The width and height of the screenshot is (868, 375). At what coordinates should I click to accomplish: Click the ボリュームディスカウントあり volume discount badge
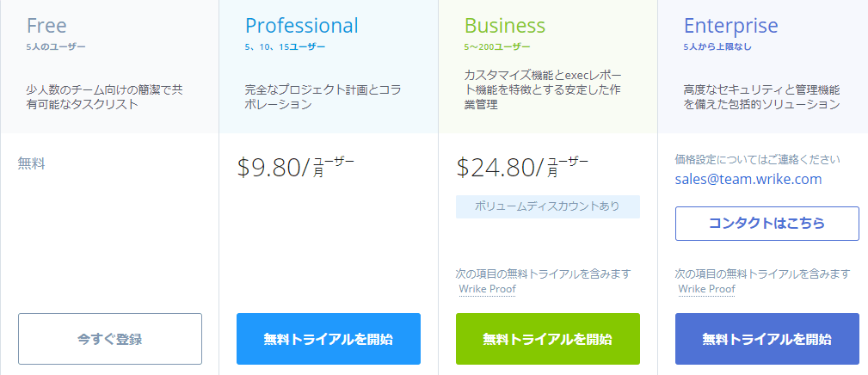tap(547, 207)
